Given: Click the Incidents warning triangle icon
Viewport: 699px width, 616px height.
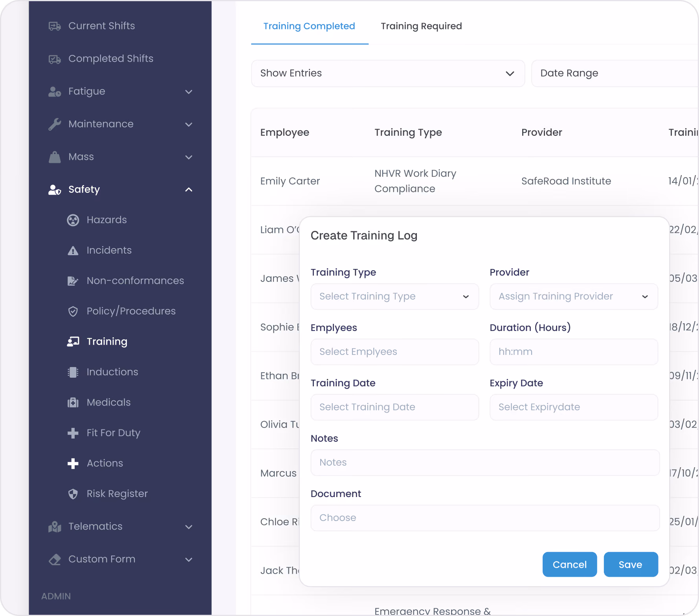Looking at the screenshot, I should tap(73, 251).
